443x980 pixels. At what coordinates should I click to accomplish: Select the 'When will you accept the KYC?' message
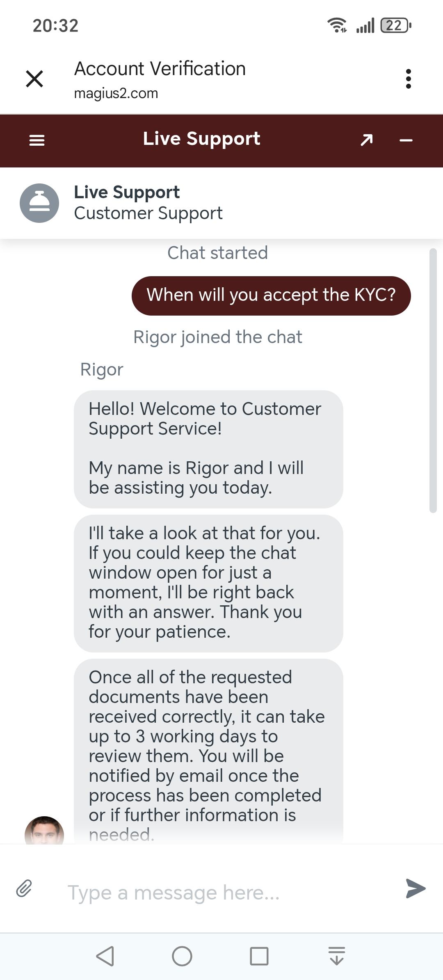pyautogui.click(x=271, y=295)
